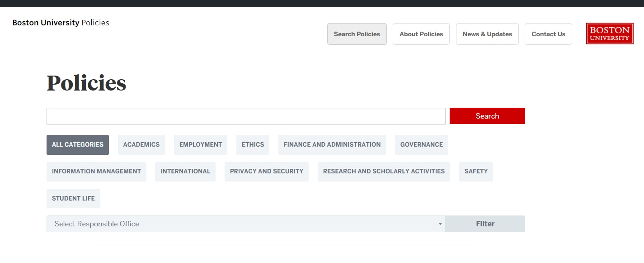Filter by the Employment category
The height and width of the screenshot is (263, 644).
201,145
